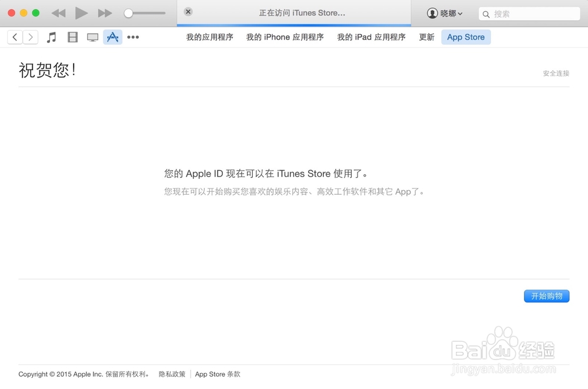
Task: Switch to the 更新 tab
Action: click(426, 36)
